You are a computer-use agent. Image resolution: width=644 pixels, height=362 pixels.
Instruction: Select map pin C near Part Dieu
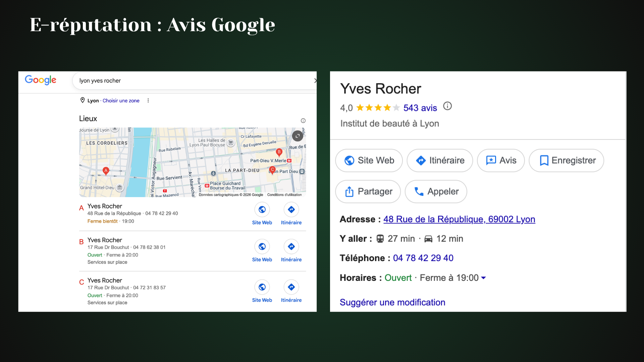click(x=272, y=170)
